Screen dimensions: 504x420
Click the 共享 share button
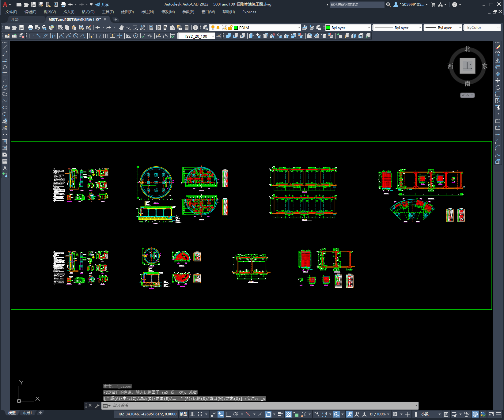102,5
